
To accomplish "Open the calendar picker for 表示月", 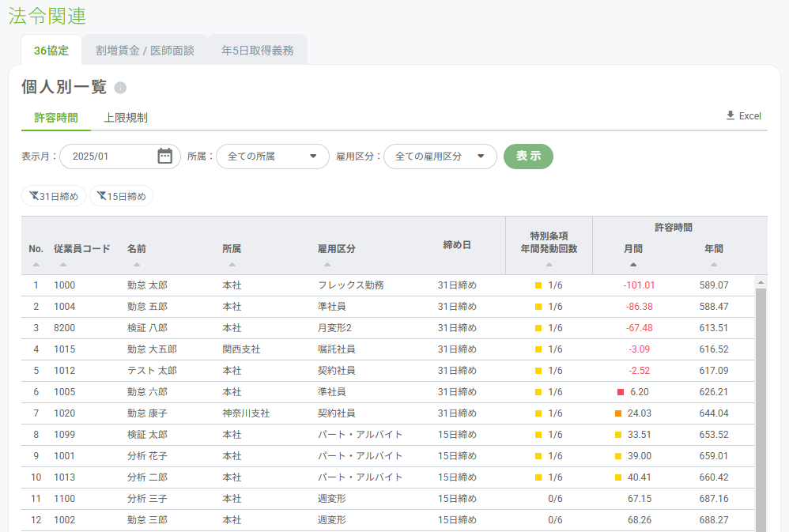I will pos(164,156).
